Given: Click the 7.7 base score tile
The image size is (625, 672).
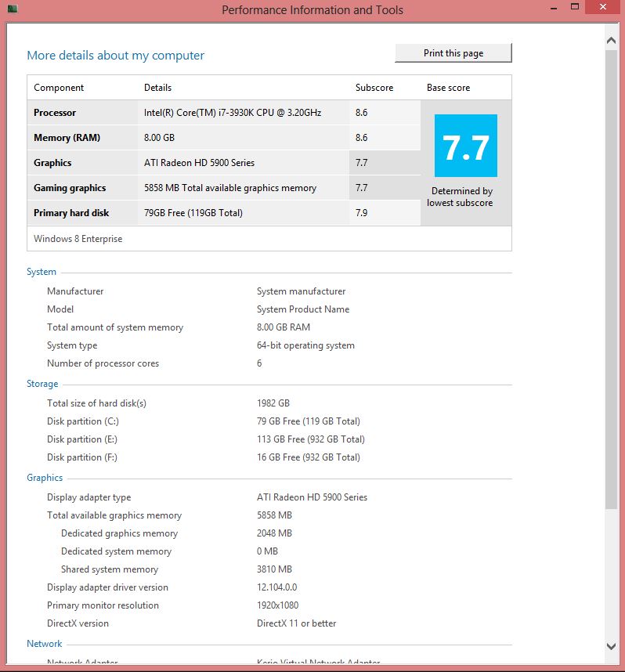Looking at the screenshot, I should (x=465, y=146).
